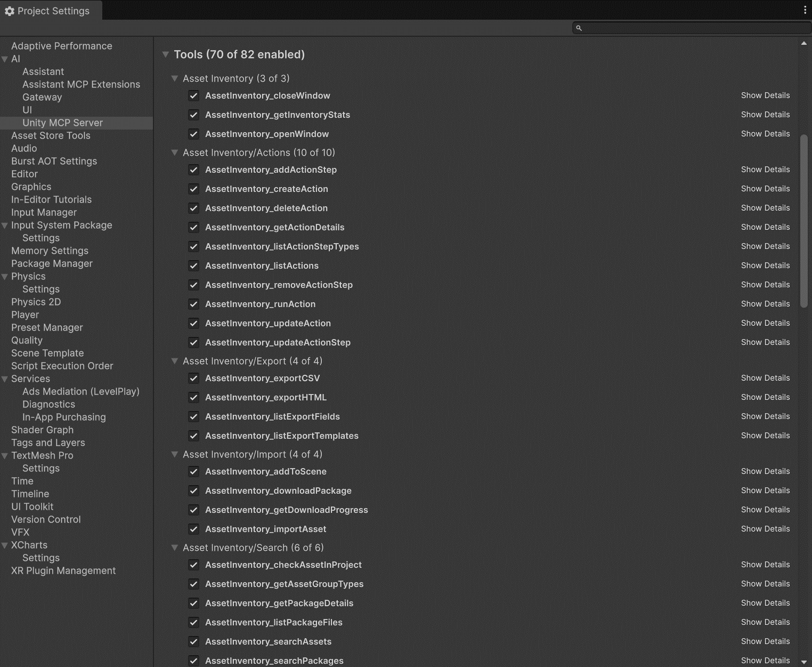Viewport: 812px width, 667px height.
Task: Uncheck AssetInventory_importAsset
Action: tap(194, 529)
